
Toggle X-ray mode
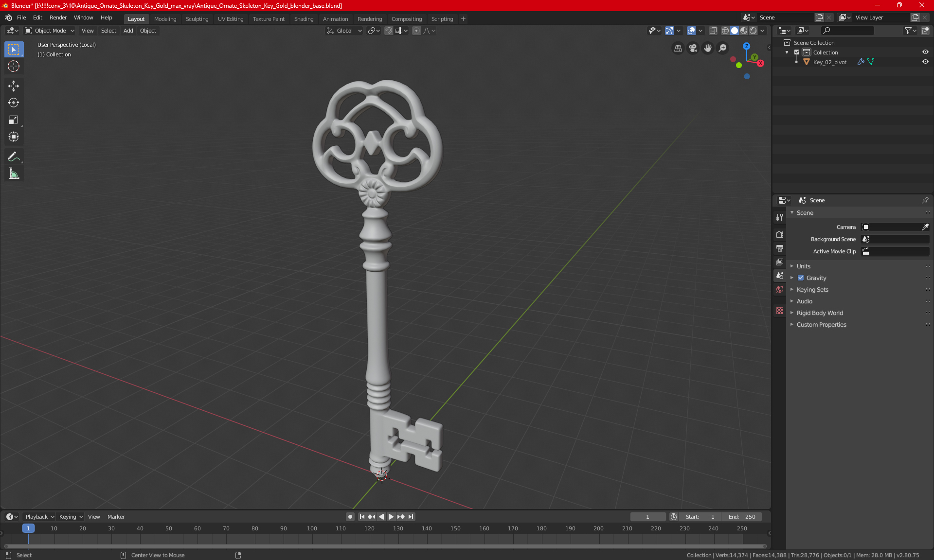click(713, 31)
